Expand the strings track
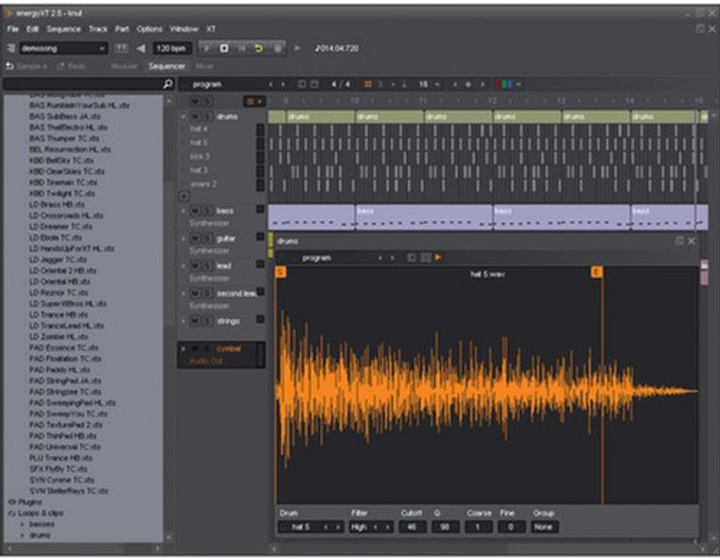Viewport: 720px width, 560px height. coord(183,321)
